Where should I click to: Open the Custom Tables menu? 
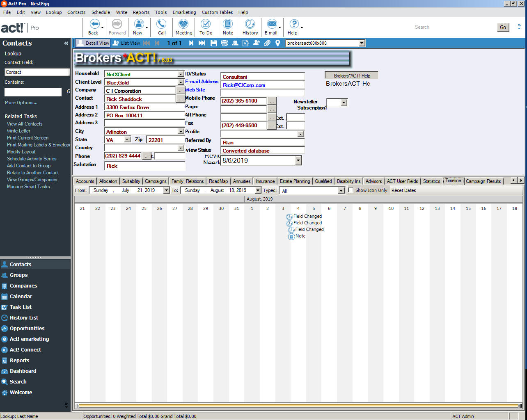point(217,12)
